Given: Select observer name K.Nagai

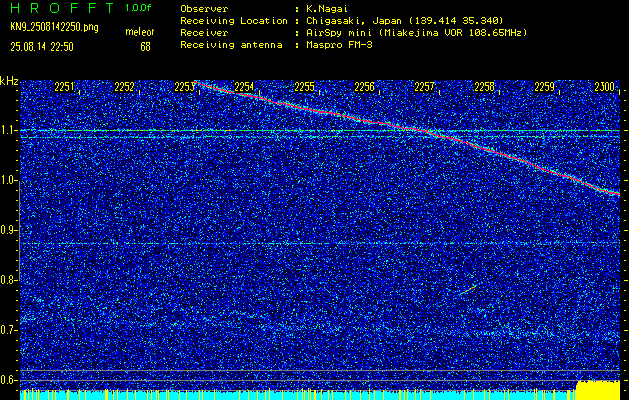Looking at the screenshot, I should [x=327, y=9].
